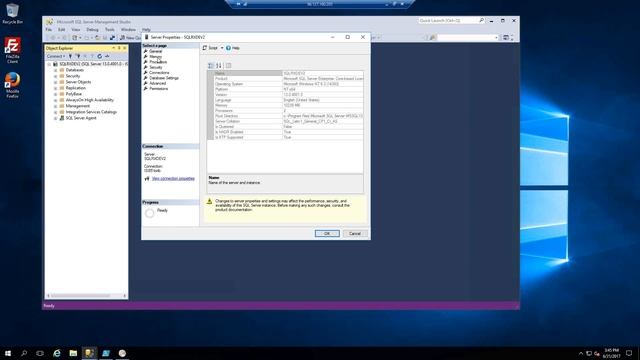640x360 pixels.
Task: Open the Tools menu in SSMS
Action: [109, 30]
